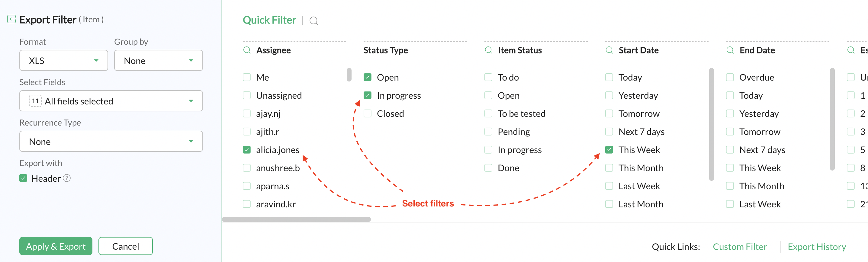This screenshot has height=262, width=868.
Task: Click the horizontal scrollbar below filters
Action: pos(296,219)
